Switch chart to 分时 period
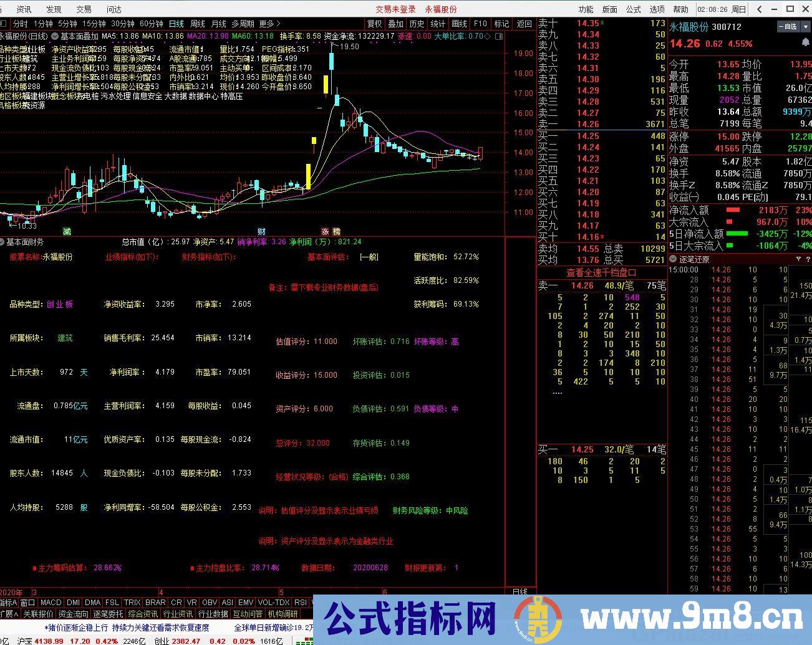812x645 pixels. 21,24
